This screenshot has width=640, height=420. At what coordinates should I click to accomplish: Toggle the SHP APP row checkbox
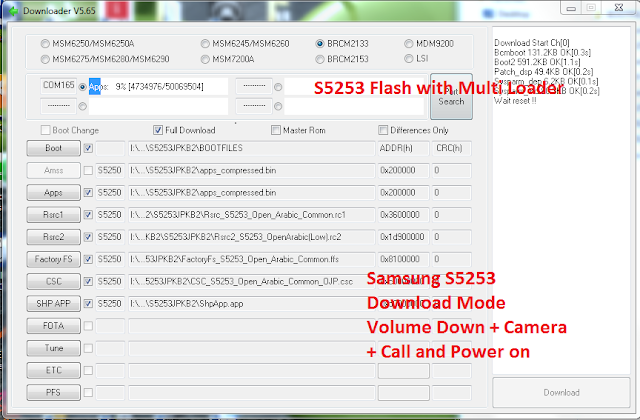click(x=88, y=304)
